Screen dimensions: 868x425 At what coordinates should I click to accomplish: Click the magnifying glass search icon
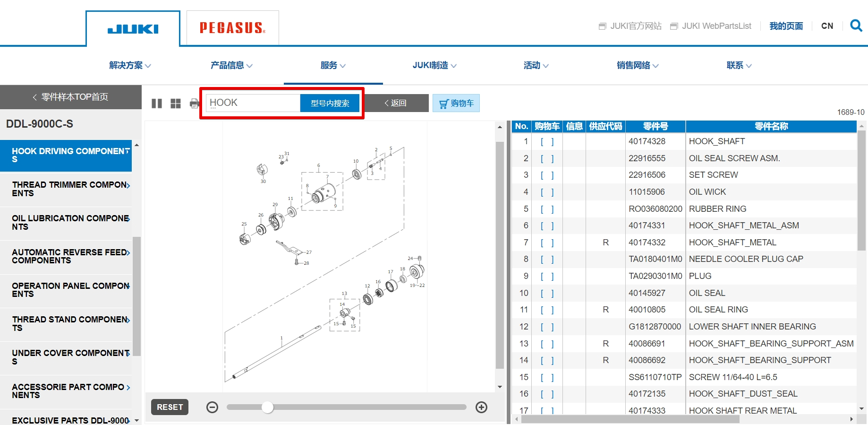click(x=856, y=26)
